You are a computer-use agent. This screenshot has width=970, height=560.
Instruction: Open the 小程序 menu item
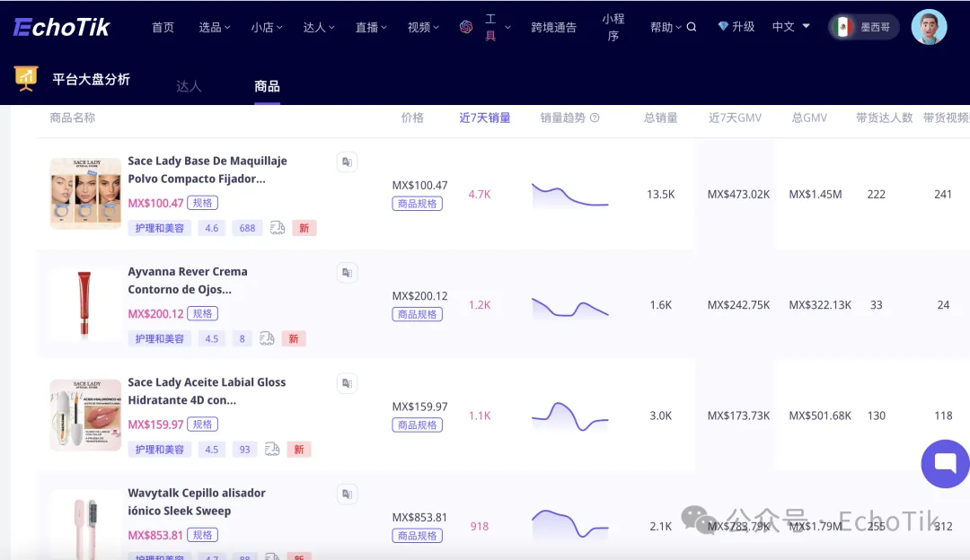coord(613,27)
